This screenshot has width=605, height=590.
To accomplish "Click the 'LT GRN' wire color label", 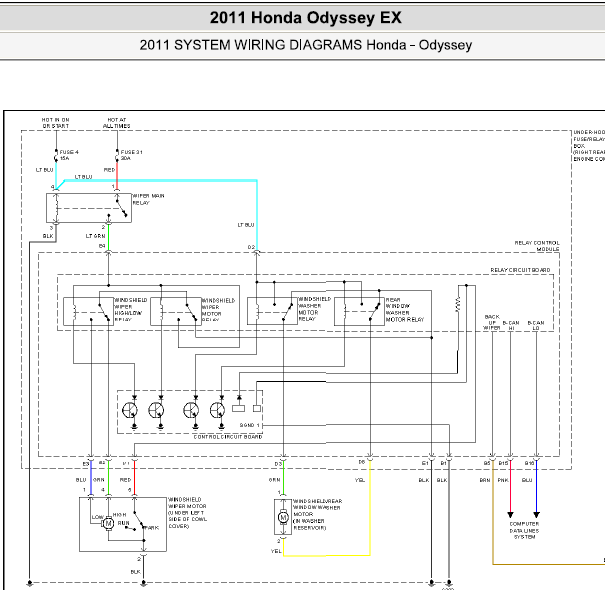I will 95,236.
